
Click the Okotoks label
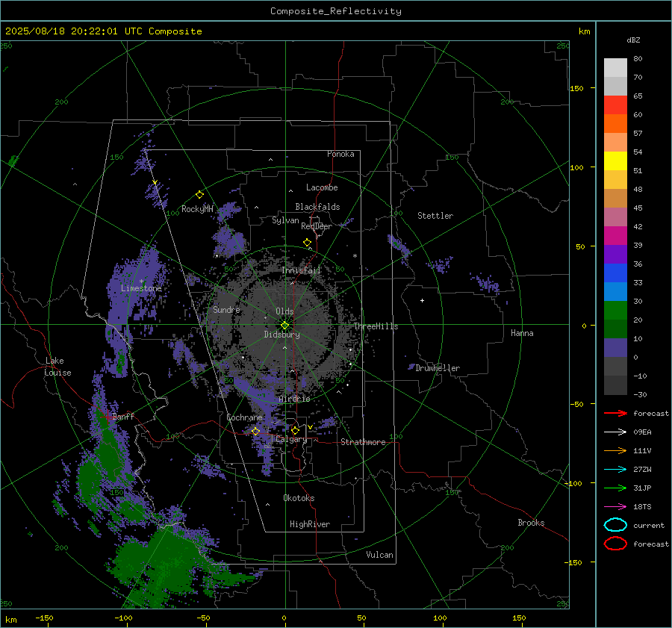(x=299, y=498)
